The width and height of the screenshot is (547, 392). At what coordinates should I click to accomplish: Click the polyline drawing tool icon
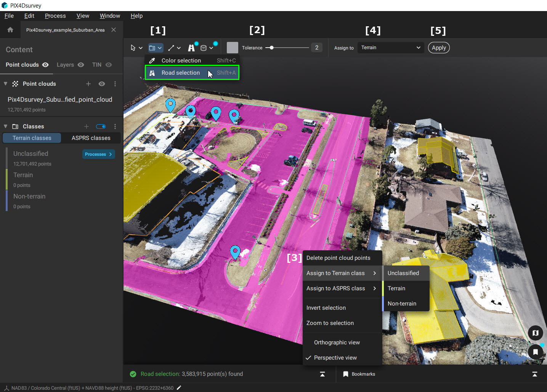[x=171, y=48]
